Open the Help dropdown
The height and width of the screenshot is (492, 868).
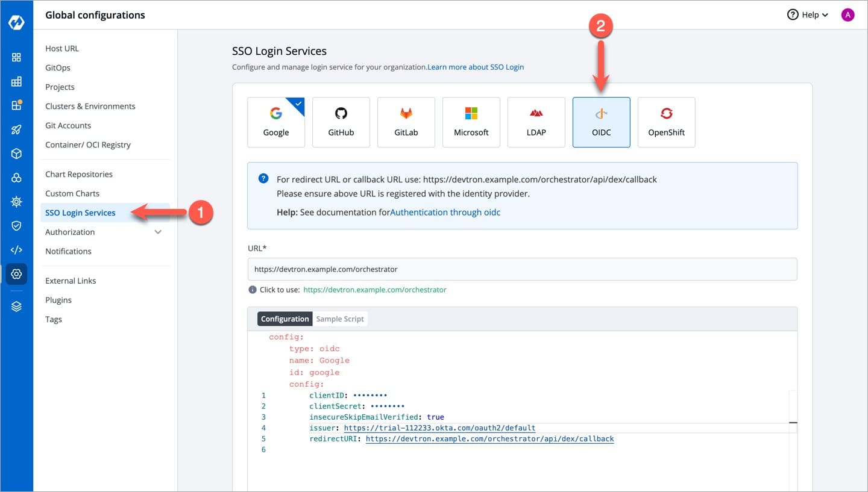(808, 15)
